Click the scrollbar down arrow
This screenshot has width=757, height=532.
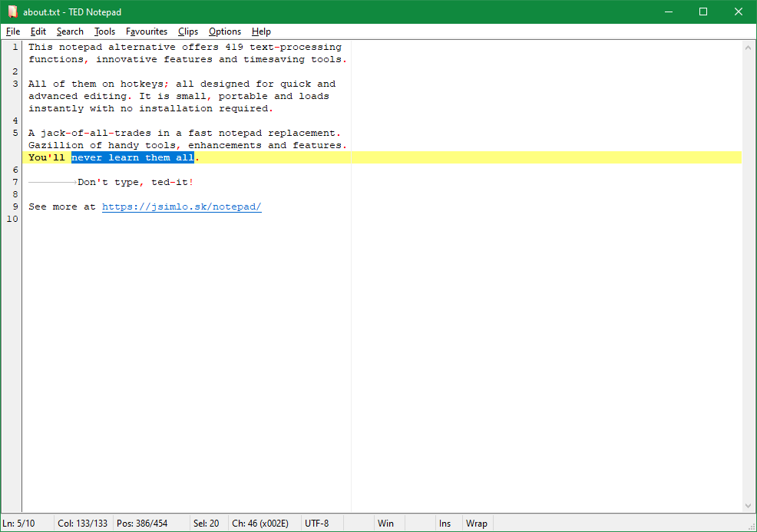click(749, 505)
